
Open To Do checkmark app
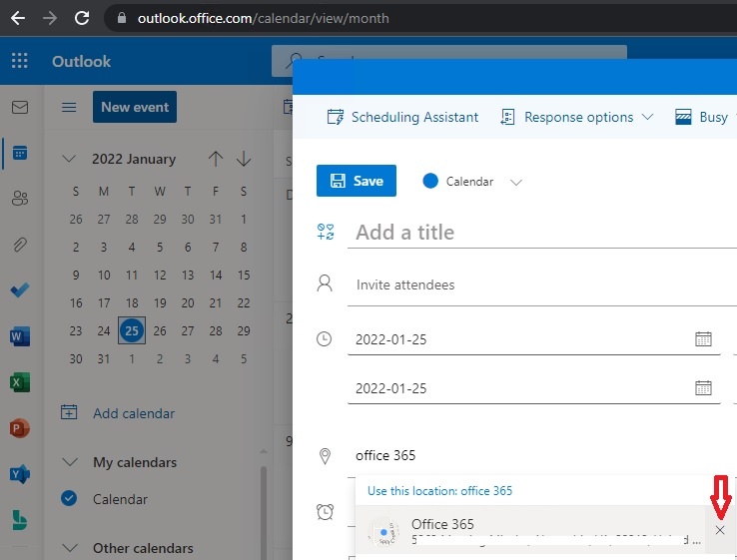pyautogui.click(x=20, y=289)
